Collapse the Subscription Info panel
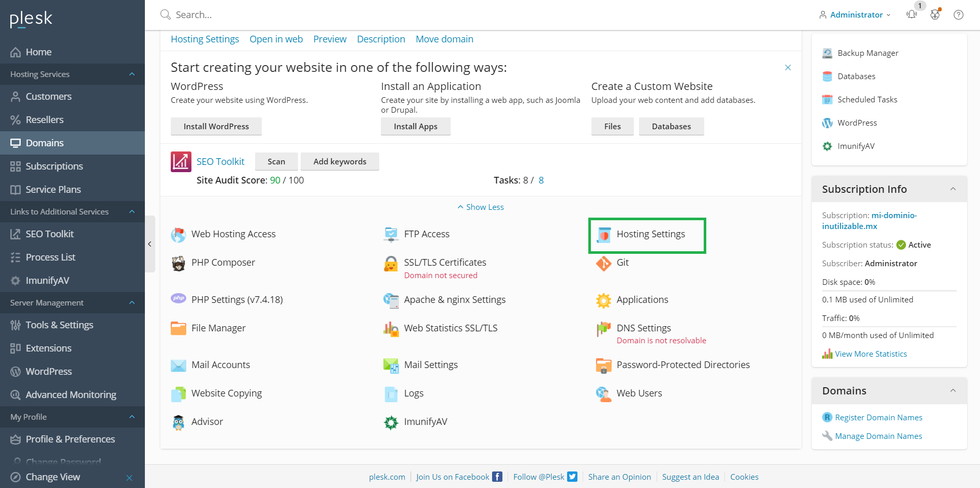Screen dimensions: 980x488 pos(953,189)
